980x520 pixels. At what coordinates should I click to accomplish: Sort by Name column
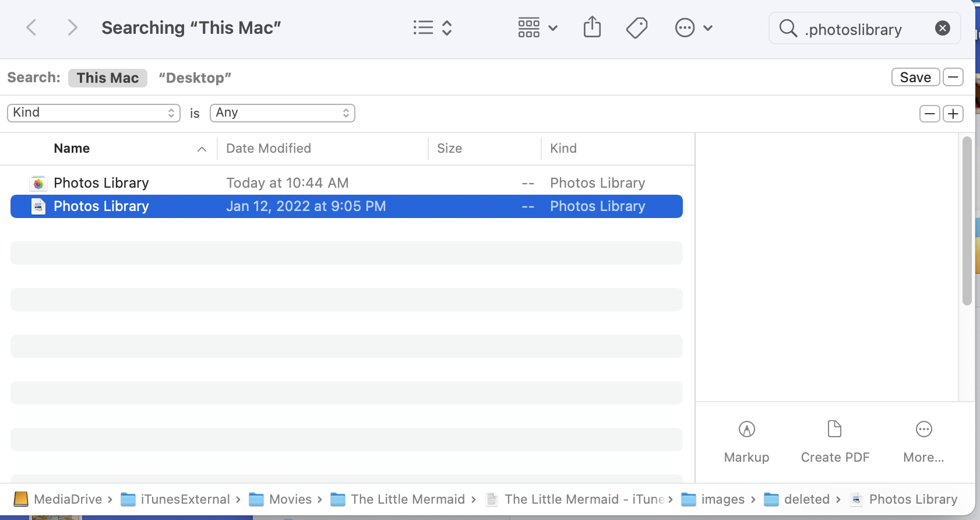[x=72, y=148]
